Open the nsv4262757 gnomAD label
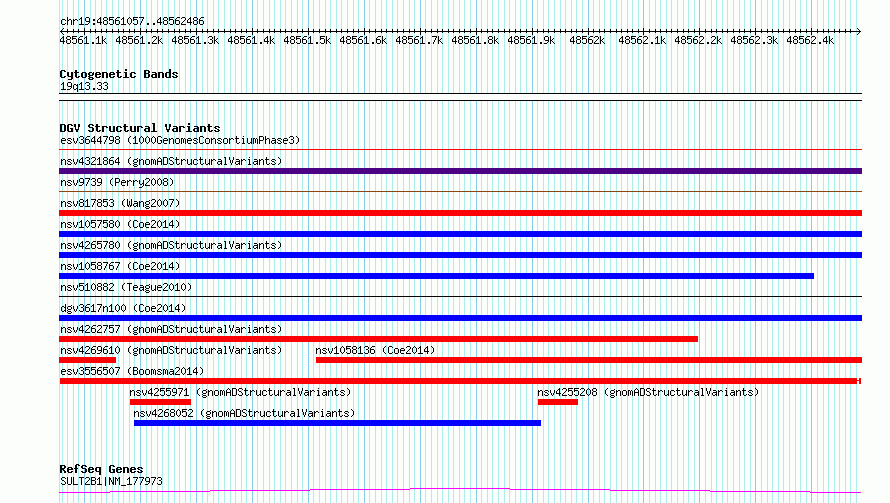The height and width of the screenshot is (503, 890). click(171, 329)
